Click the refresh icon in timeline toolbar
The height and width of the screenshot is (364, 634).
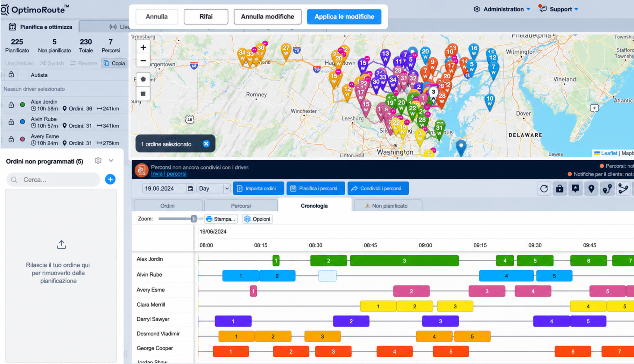pyautogui.click(x=544, y=188)
